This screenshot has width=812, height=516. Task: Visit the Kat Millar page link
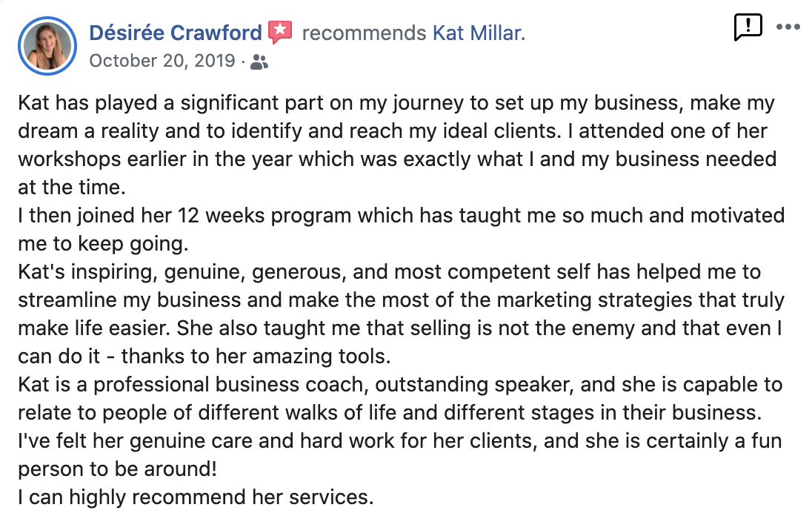point(479,33)
